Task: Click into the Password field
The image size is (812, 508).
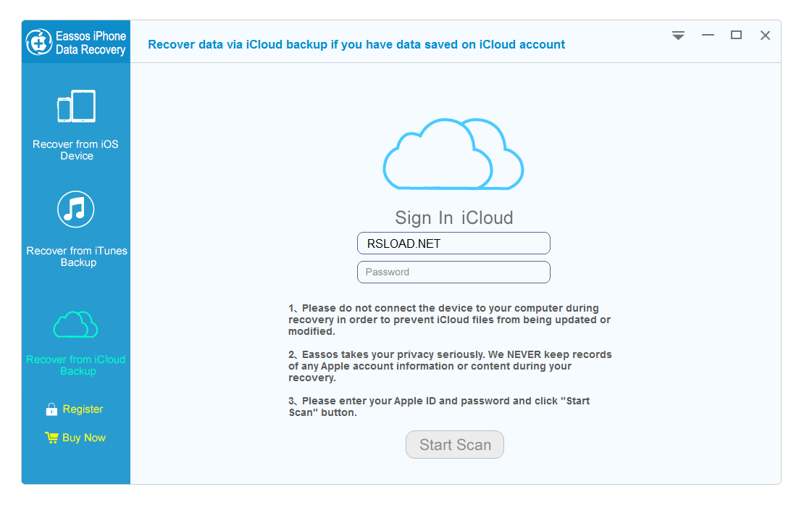Action: point(453,272)
